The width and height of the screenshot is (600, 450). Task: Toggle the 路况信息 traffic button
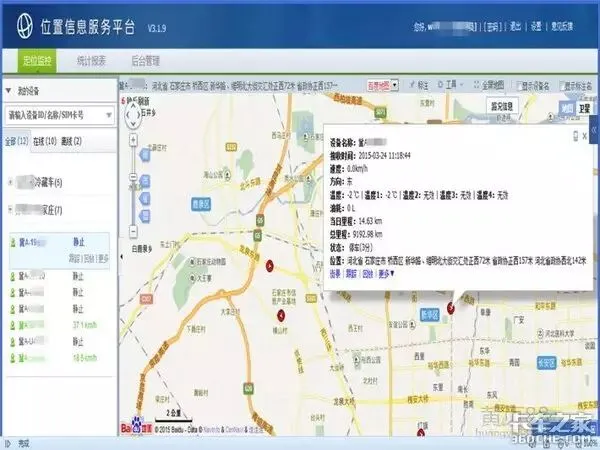(x=502, y=106)
